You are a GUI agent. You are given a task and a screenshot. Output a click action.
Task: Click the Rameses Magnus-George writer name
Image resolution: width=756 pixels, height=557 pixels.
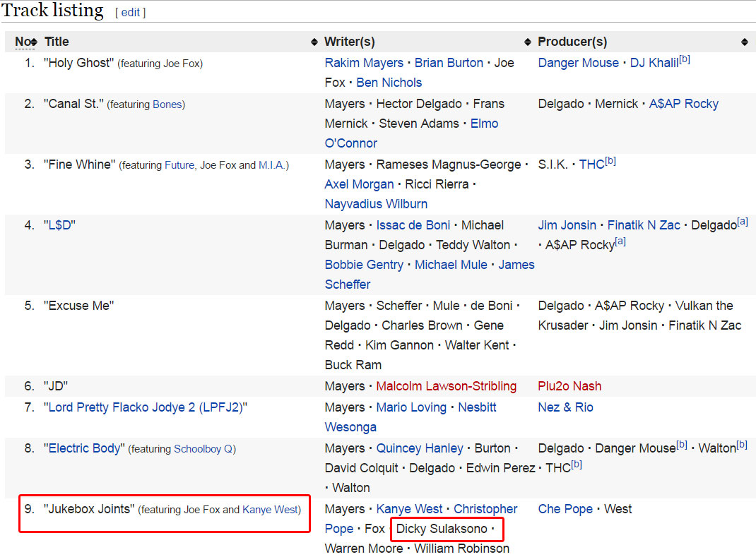pyautogui.click(x=449, y=164)
